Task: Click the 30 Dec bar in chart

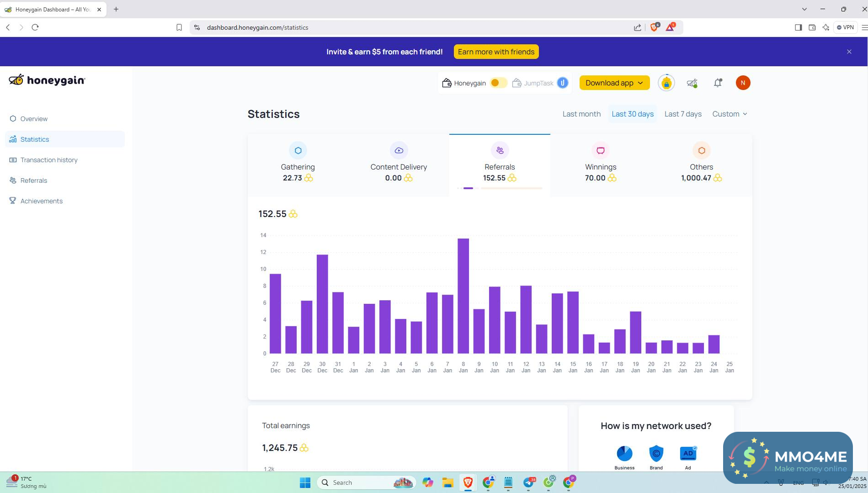Action: point(322,304)
